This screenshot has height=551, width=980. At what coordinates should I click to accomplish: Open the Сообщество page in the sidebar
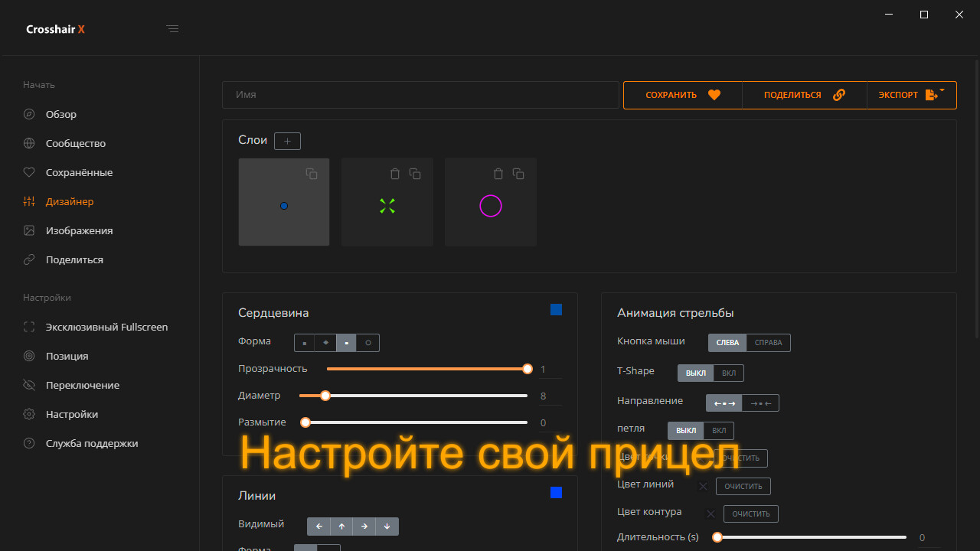75,143
